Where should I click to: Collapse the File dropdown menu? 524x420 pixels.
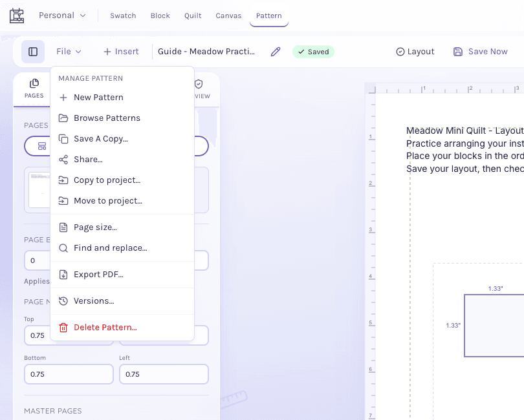(69, 52)
